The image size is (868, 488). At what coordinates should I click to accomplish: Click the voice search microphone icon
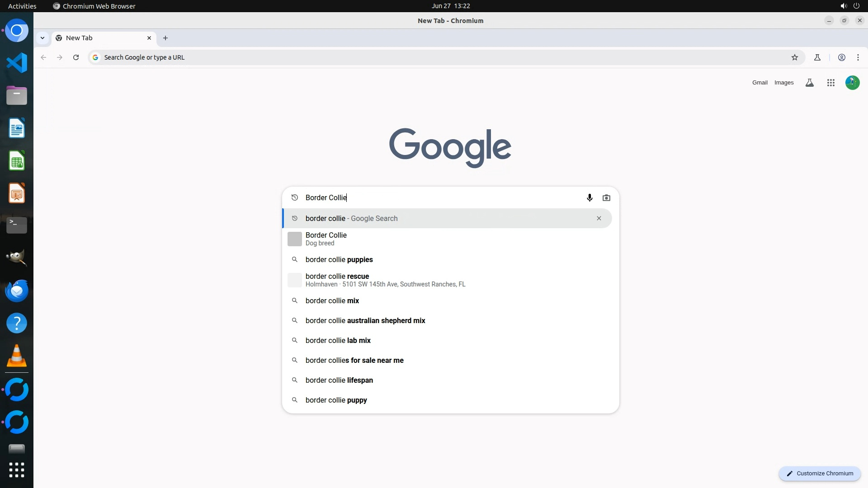click(x=590, y=198)
